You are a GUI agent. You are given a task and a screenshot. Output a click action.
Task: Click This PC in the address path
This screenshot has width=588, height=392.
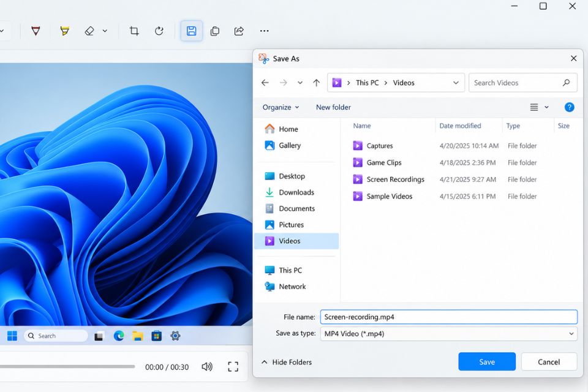367,83
